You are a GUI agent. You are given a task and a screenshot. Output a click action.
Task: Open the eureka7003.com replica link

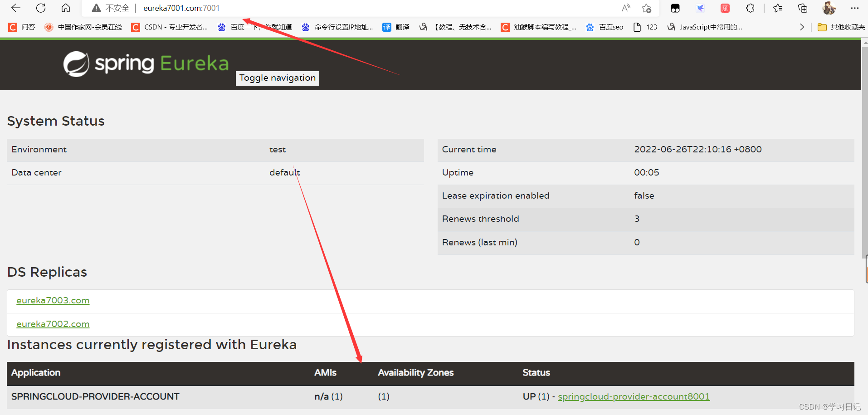53,300
